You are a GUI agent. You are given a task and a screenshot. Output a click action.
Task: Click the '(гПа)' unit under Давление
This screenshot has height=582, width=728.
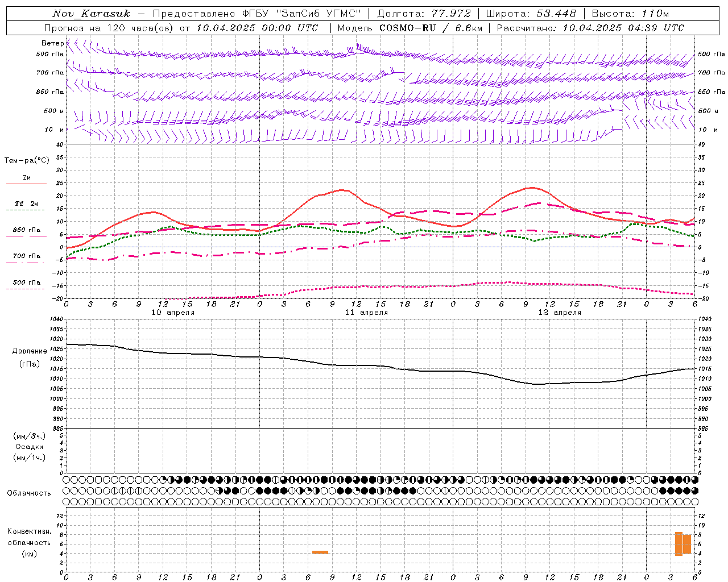30,364
